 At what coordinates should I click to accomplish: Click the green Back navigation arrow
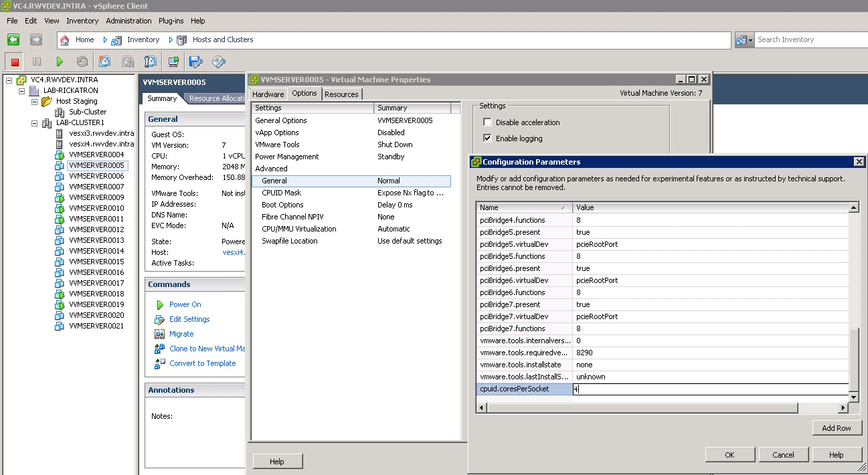tap(13, 39)
